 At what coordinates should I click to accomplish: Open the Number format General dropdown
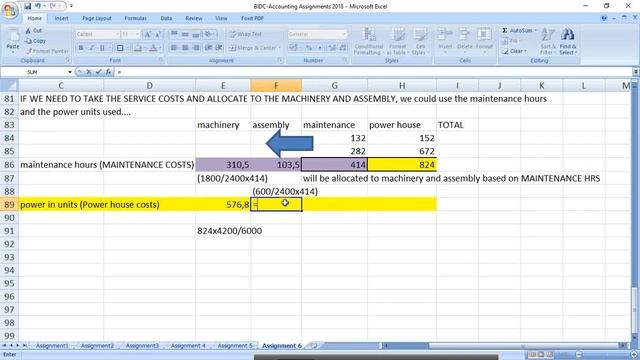point(344,34)
